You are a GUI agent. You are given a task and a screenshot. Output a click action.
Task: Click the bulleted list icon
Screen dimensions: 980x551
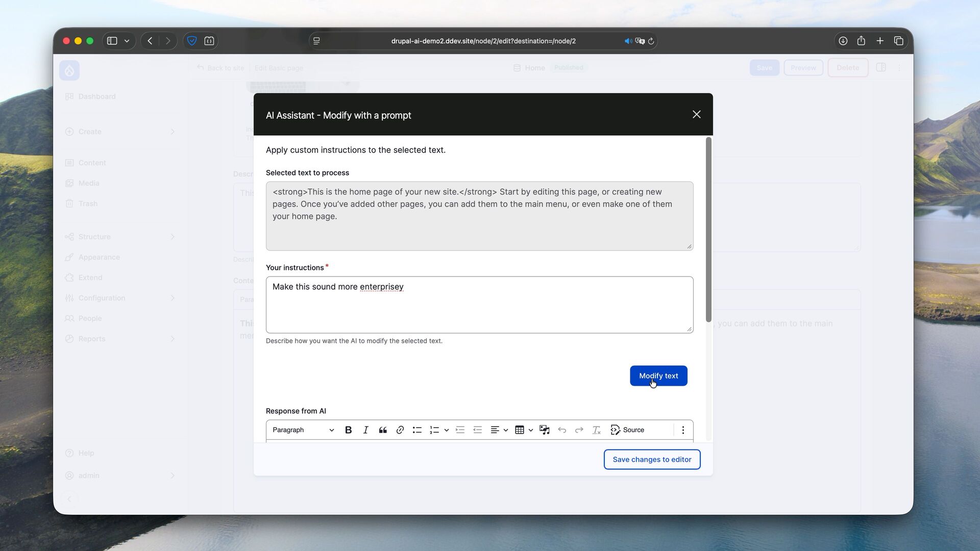(x=417, y=430)
